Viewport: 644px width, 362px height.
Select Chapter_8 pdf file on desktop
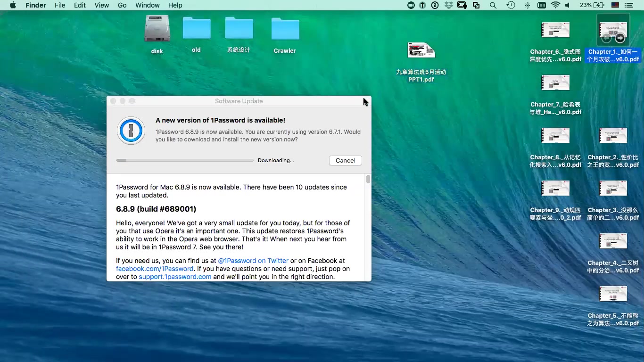click(555, 136)
